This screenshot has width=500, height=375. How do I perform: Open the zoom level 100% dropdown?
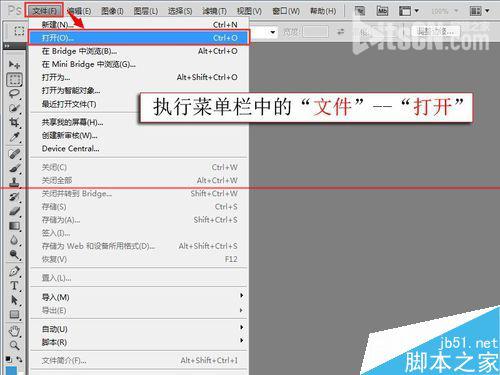(x=445, y=11)
